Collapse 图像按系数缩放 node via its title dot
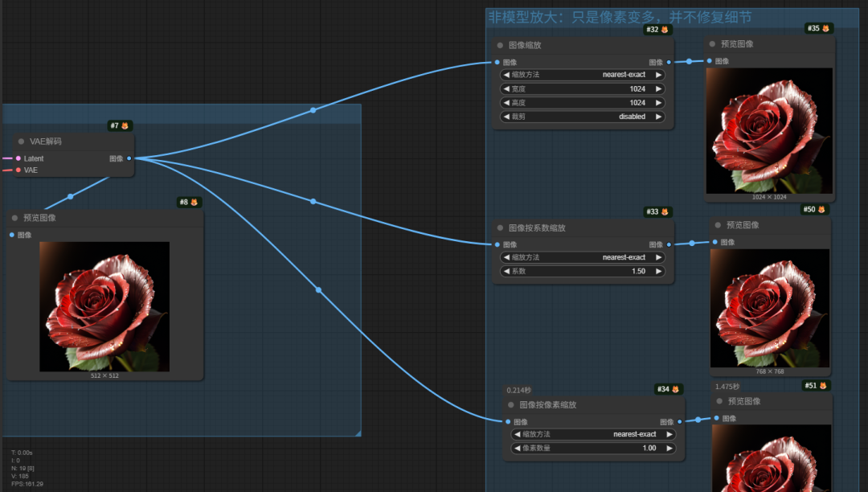The width and height of the screenshot is (868, 492). [x=501, y=228]
